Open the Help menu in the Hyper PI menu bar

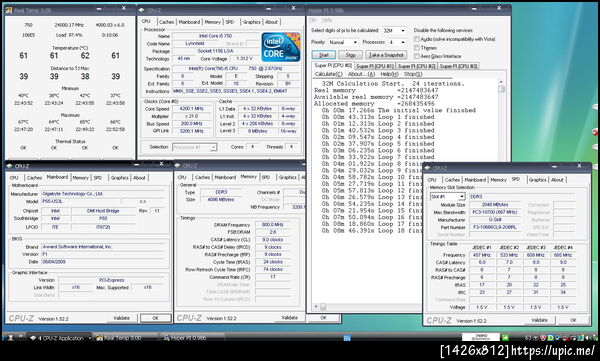click(327, 20)
